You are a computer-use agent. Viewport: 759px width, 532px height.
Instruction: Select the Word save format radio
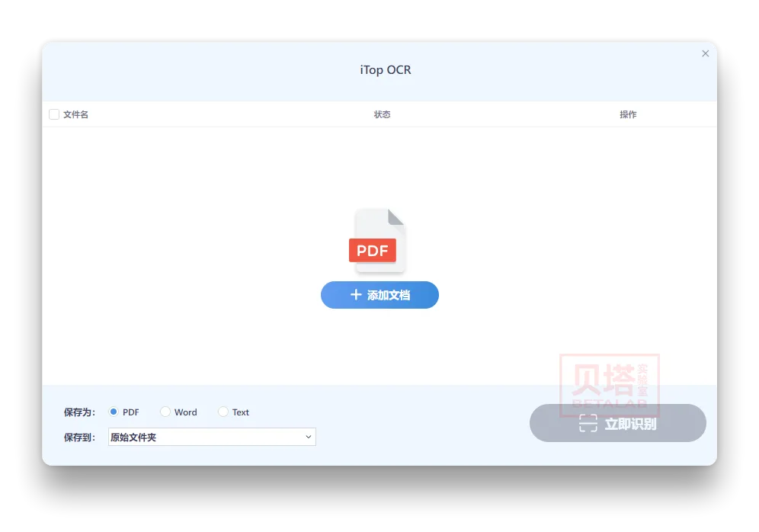165,412
